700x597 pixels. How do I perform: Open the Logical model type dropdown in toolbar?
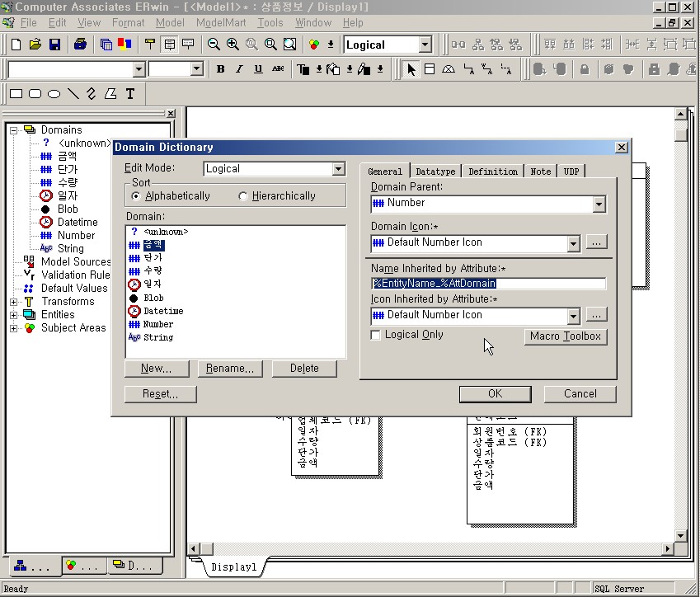[x=425, y=45]
